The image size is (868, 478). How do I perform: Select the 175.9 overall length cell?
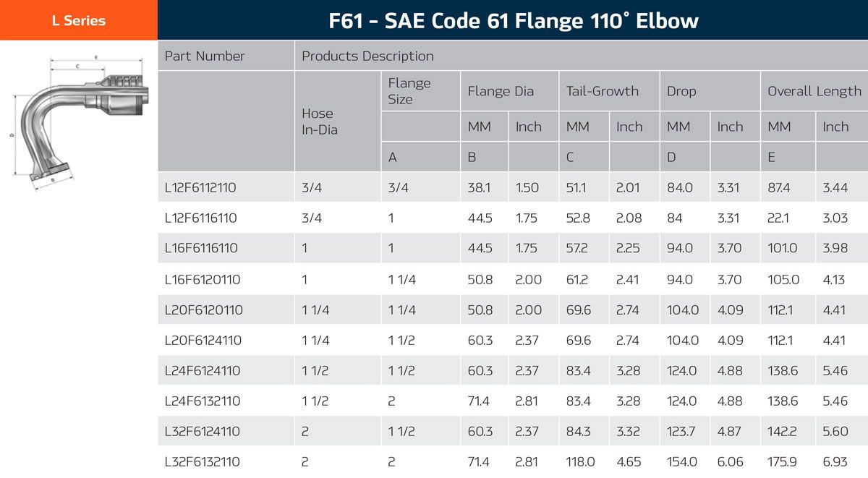pyautogui.click(x=781, y=461)
